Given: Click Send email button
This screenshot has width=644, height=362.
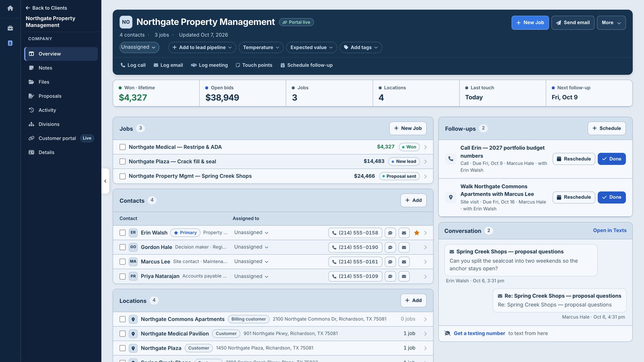Looking at the screenshot, I should 573,23.
